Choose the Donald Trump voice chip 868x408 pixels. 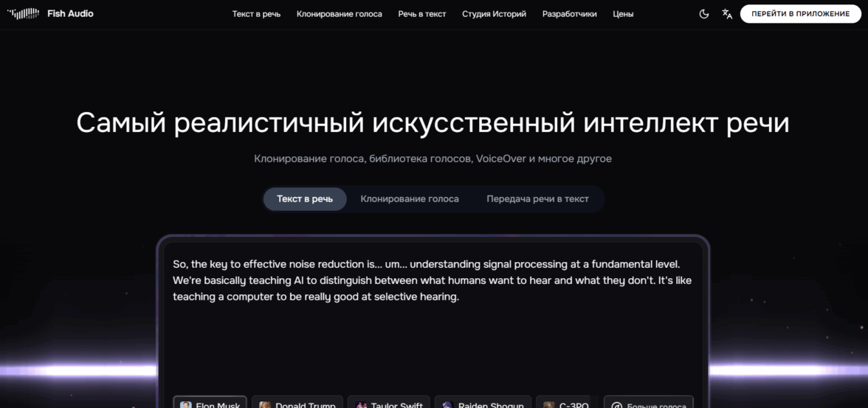tap(298, 403)
